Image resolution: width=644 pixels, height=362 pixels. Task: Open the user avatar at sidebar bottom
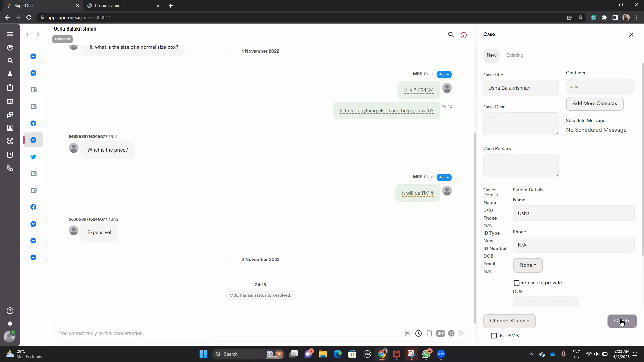coord(9,337)
